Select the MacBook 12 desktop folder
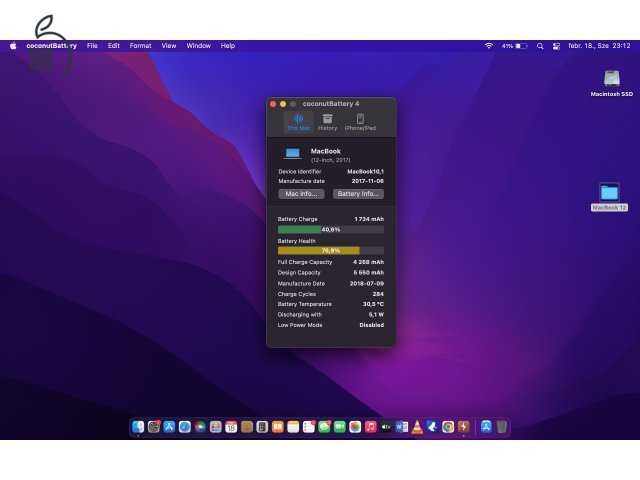 [x=609, y=197]
